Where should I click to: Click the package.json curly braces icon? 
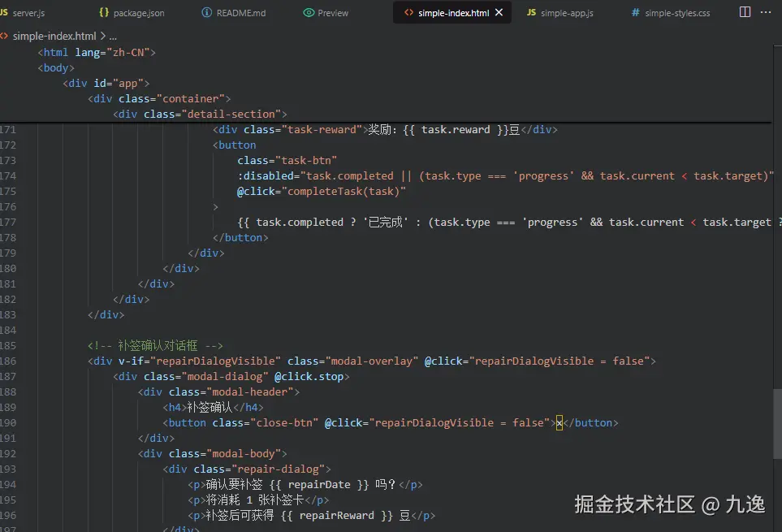tap(104, 12)
